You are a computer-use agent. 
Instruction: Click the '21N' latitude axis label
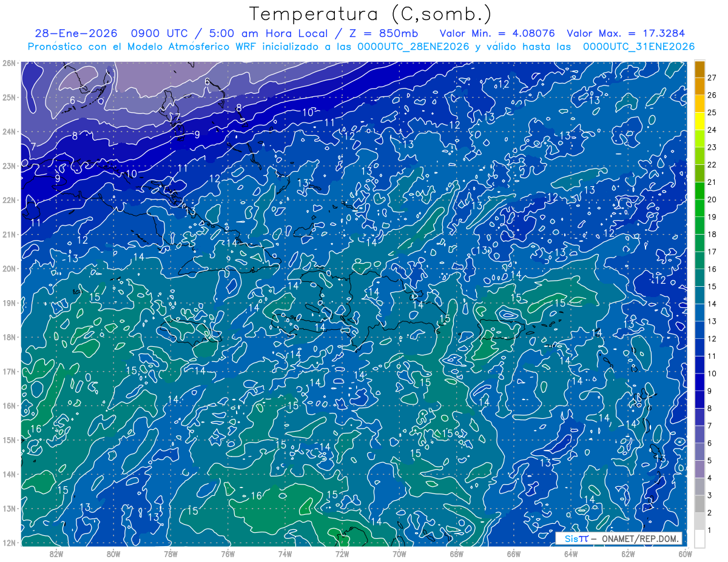(x=9, y=234)
